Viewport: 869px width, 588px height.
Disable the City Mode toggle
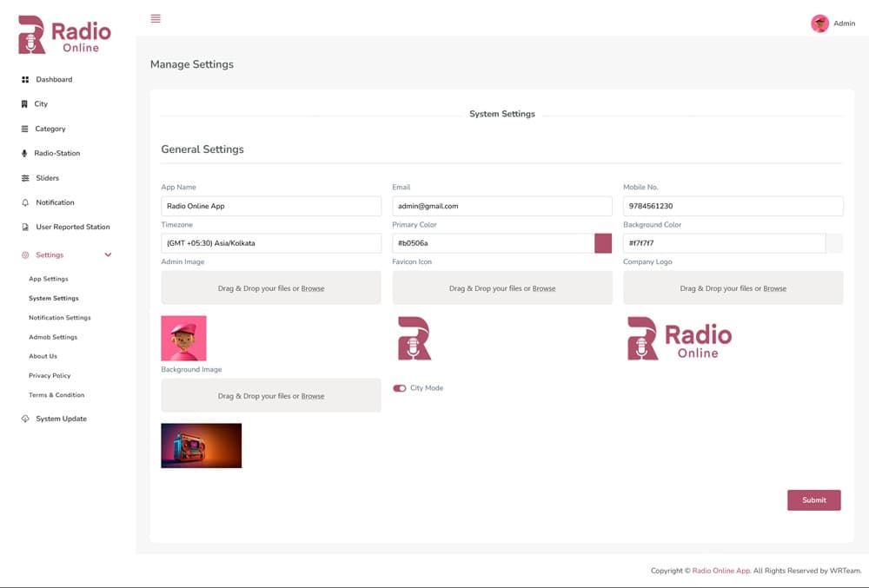(x=400, y=388)
